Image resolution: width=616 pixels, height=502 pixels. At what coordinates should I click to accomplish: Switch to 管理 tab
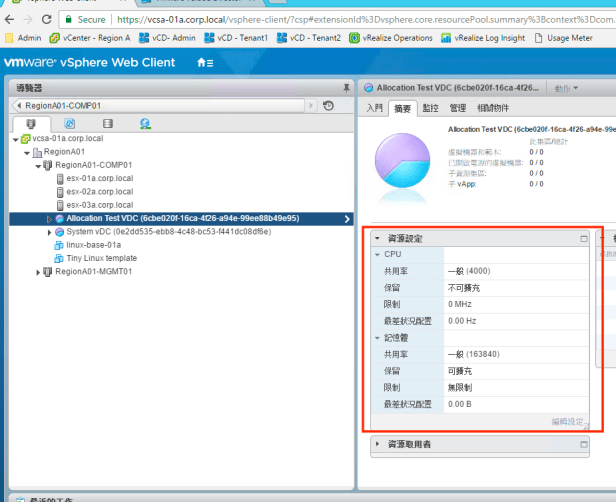point(458,108)
